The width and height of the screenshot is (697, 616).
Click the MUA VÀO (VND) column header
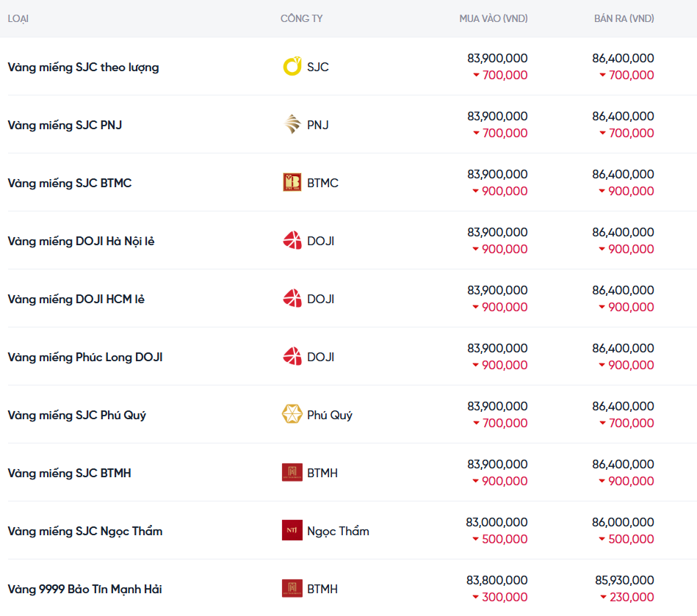pyautogui.click(x=493, y=18)
